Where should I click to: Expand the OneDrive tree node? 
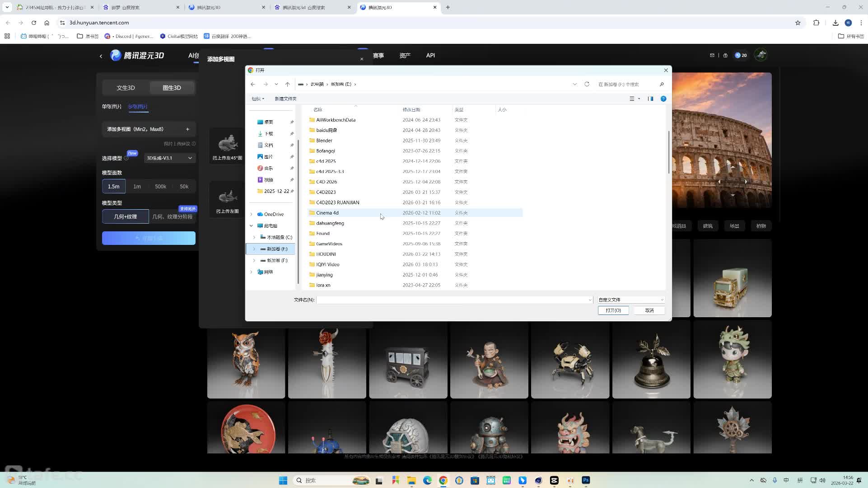[252, 214]
